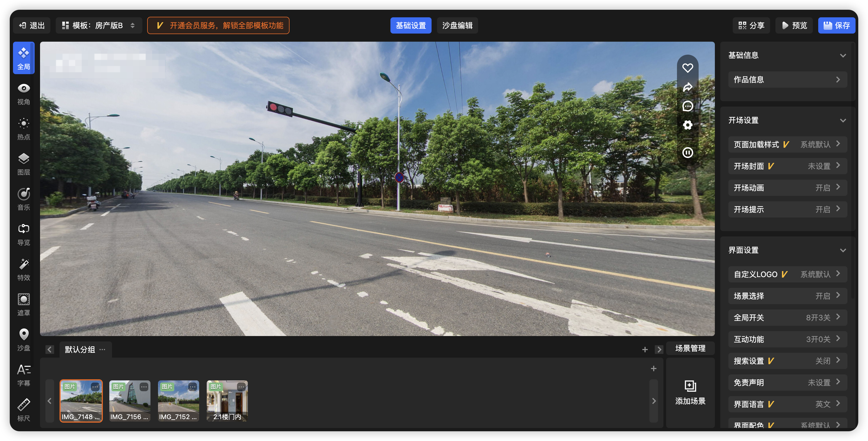Open the 音乐 (music) panel
Image resolution: width=868 pixels, height=441 pixels.
coord(24,199)
